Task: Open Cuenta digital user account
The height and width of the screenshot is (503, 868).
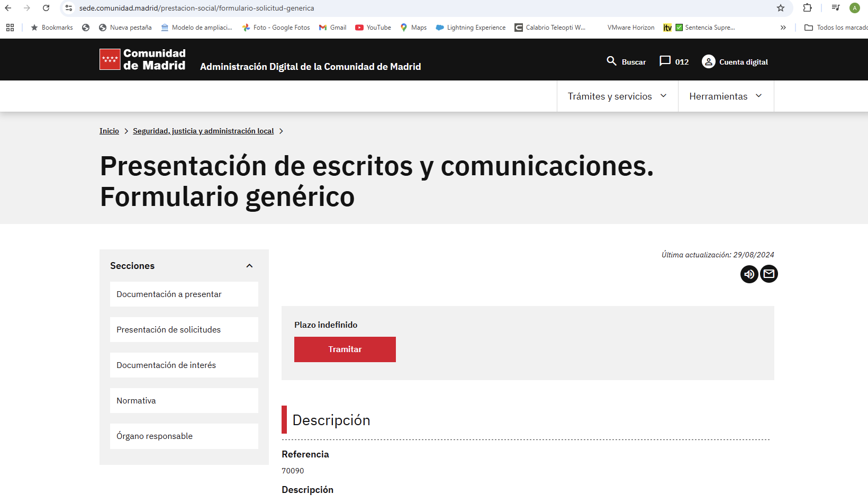Action: click(x=735, y=62)
